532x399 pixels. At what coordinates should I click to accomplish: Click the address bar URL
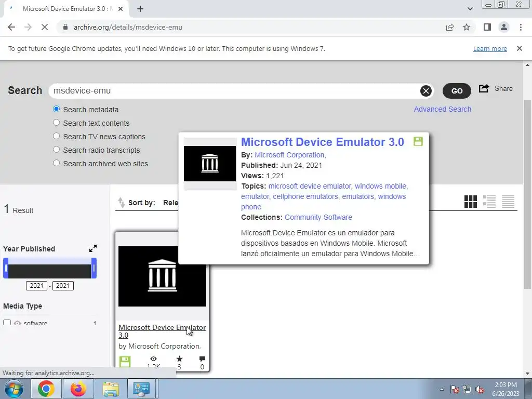click(128, 27)
